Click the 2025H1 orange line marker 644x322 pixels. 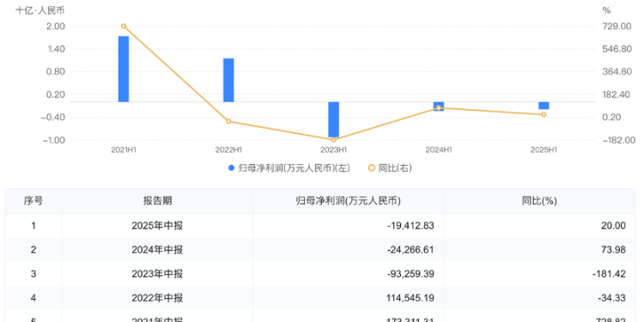(x=544, y=114)
